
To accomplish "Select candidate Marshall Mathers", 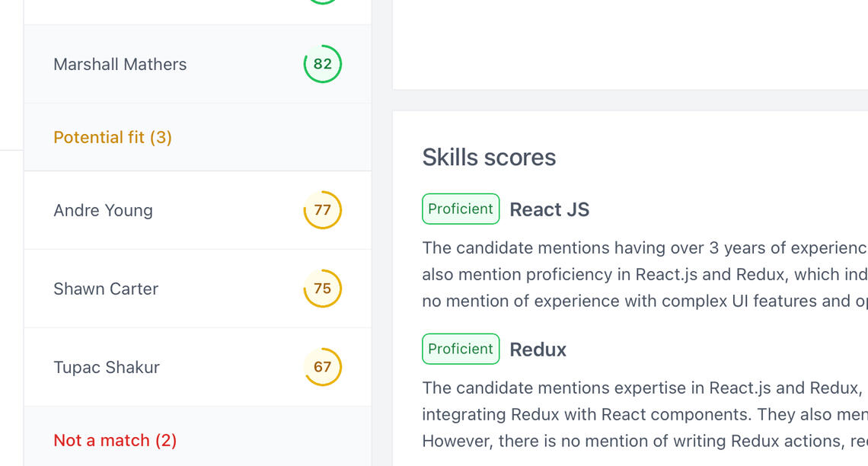I will 120,64.
